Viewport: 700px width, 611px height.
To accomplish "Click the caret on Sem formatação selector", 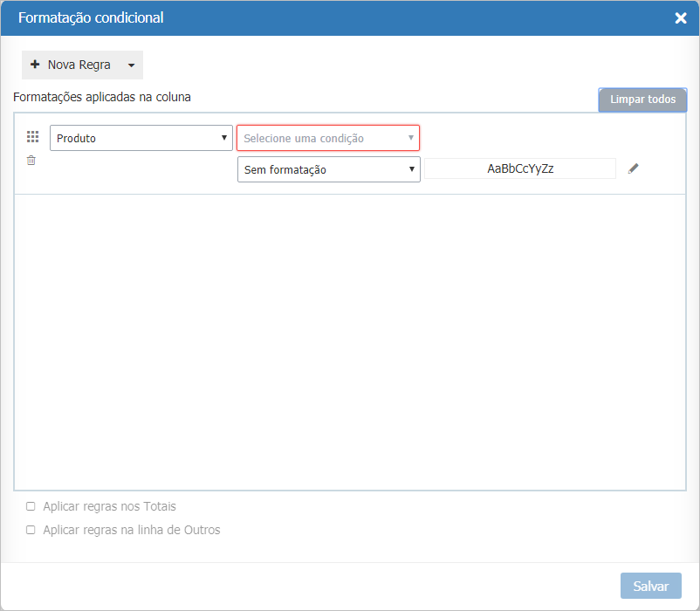I will [x=411, y=168].
